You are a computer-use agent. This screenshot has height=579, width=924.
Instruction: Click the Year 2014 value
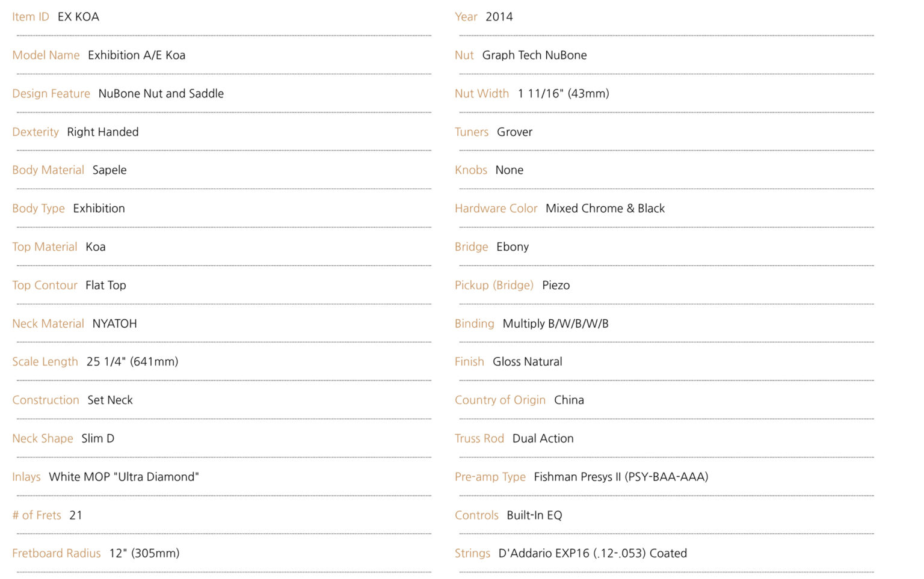coord(499,17)
